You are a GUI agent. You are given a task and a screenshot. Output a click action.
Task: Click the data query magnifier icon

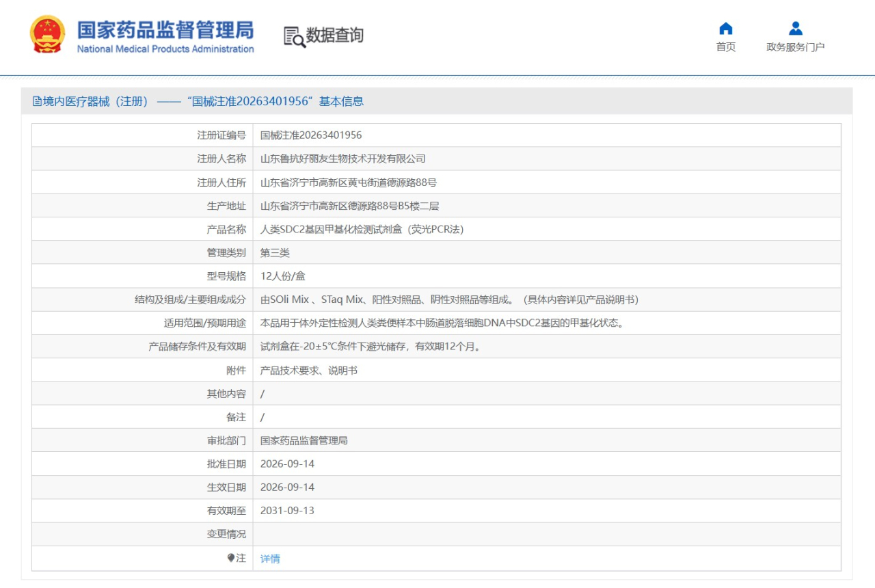[295, 37]
